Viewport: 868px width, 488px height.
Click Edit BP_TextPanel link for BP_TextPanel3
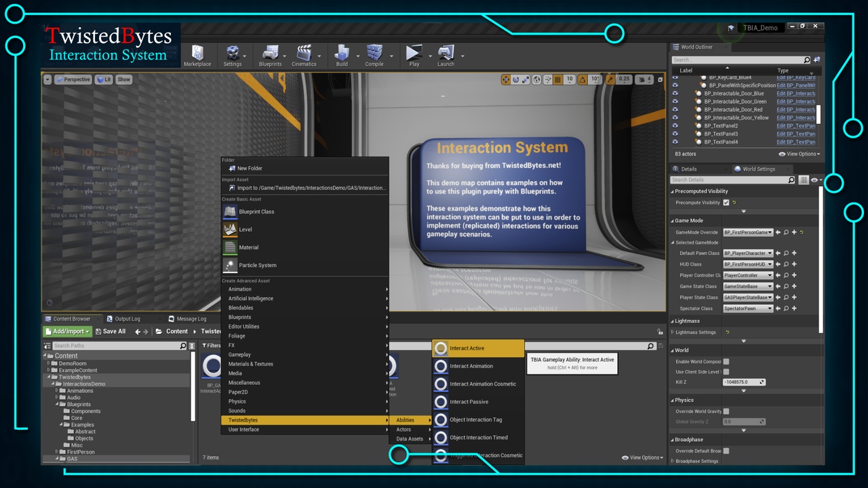click(x=796, y=134)
